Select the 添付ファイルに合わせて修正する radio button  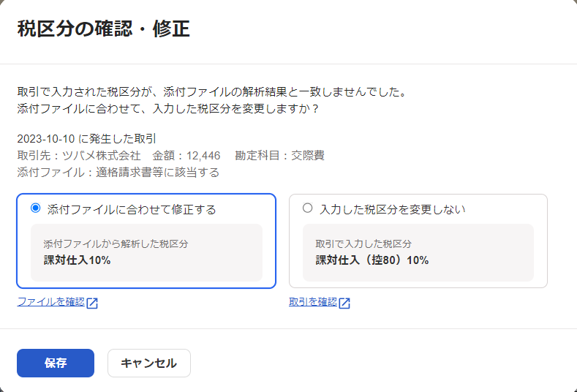click(x=35, y=208)
